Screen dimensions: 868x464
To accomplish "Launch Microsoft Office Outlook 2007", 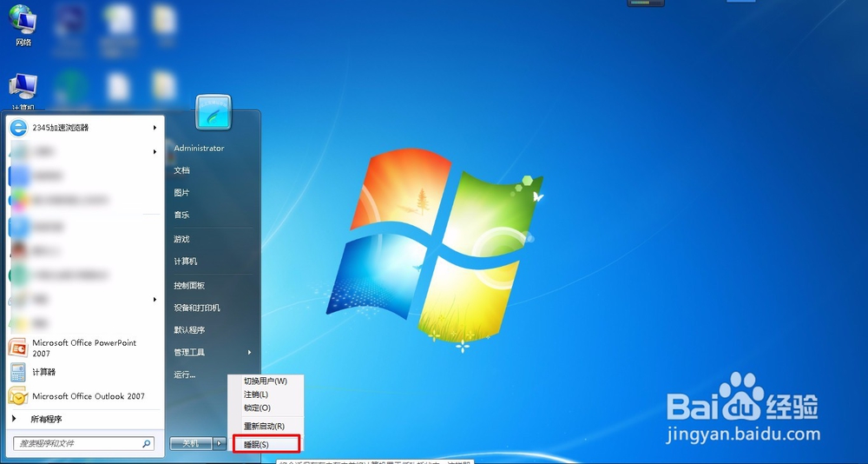I will pos(84,396).
